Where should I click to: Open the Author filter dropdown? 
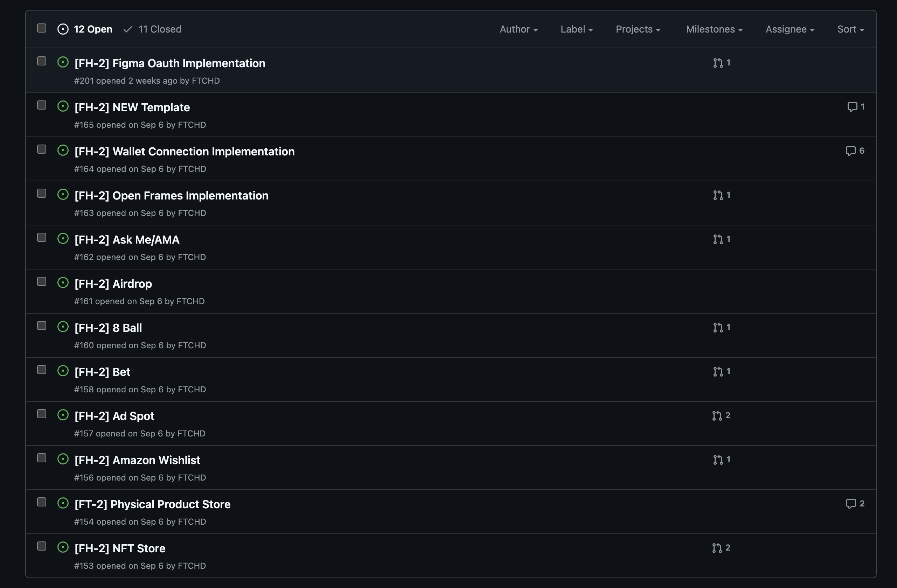pos(519,29)
